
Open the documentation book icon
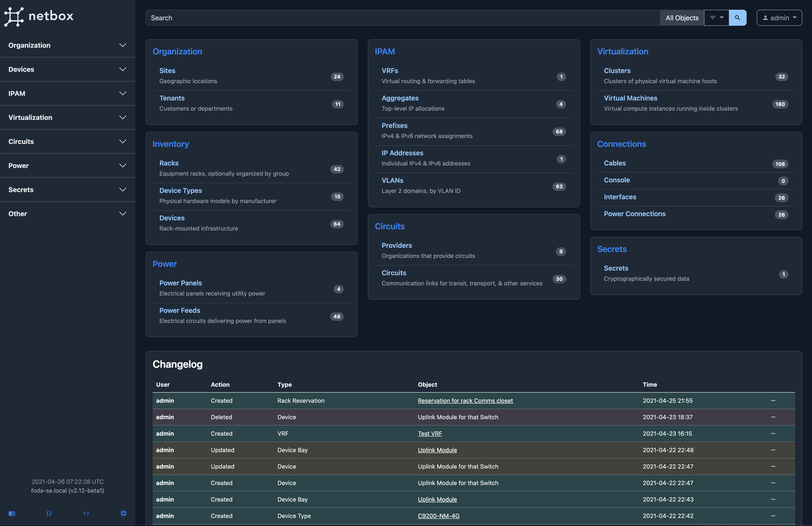[12, 513]
